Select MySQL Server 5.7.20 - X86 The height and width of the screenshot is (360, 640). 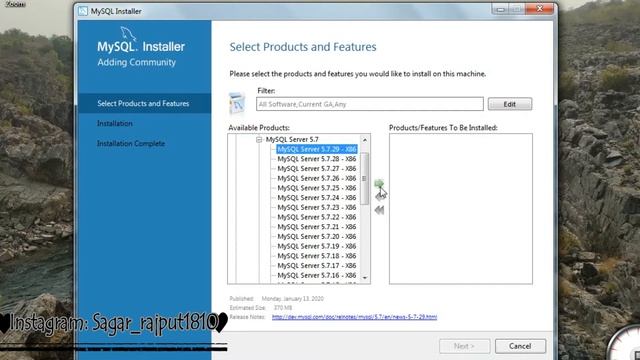[317, 236]
